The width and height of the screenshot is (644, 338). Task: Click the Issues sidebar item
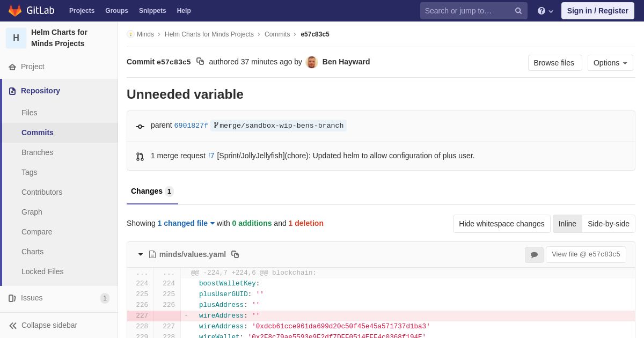tap(59, 298)
